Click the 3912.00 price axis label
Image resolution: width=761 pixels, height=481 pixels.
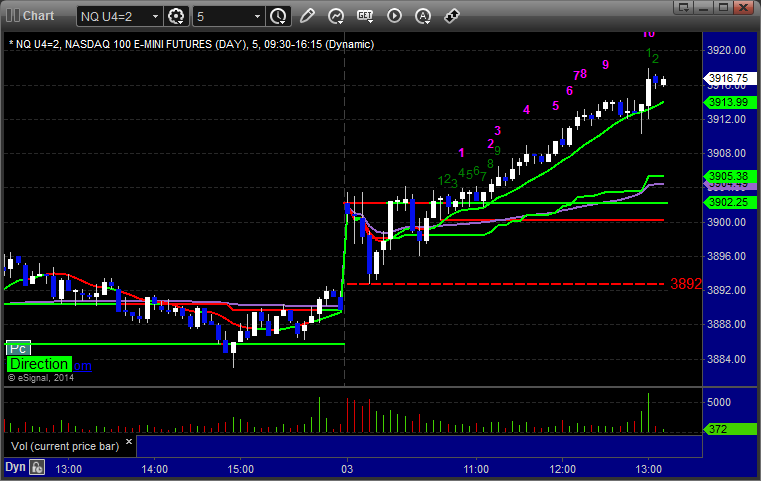[x=727, y=119]
